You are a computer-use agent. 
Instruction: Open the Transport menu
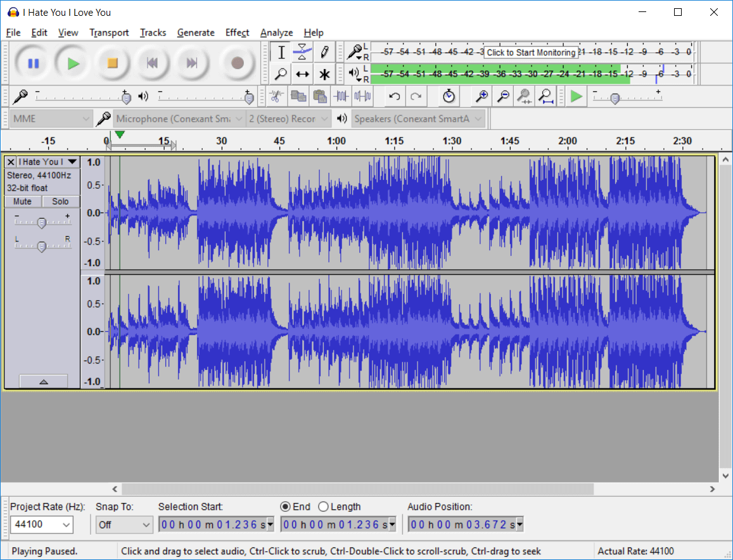click(109, 33)
